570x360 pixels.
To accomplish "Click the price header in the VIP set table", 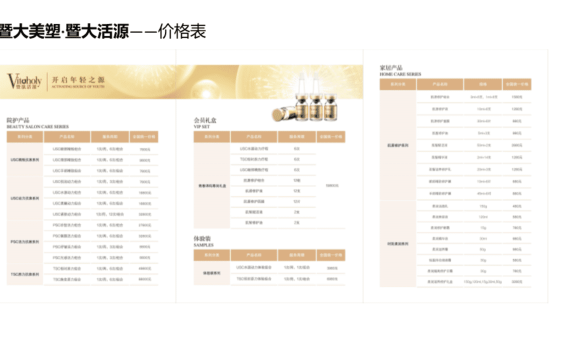I will click(x=331, y=137).
